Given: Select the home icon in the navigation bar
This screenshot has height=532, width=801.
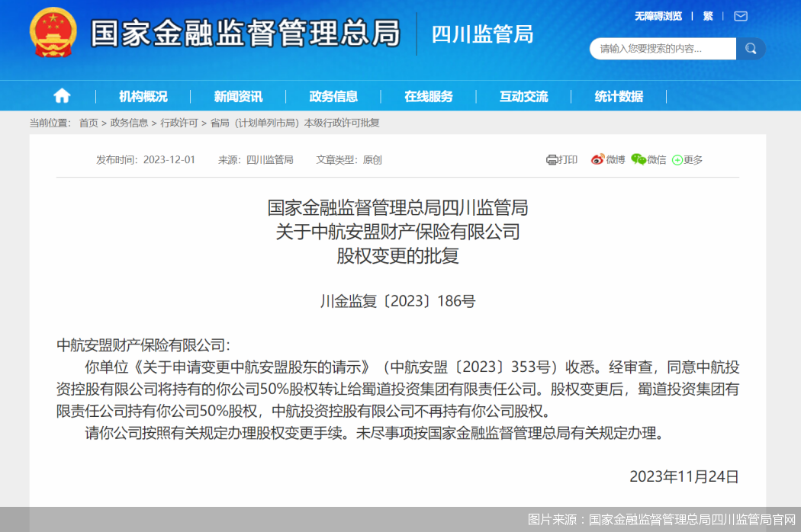Looking at the screenshot, I should 61,95.
